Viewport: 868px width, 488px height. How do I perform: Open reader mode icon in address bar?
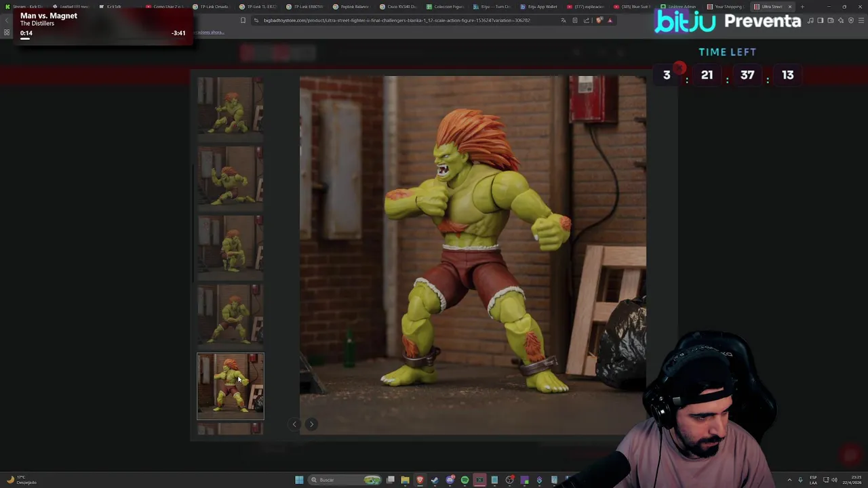click(574, 20)
